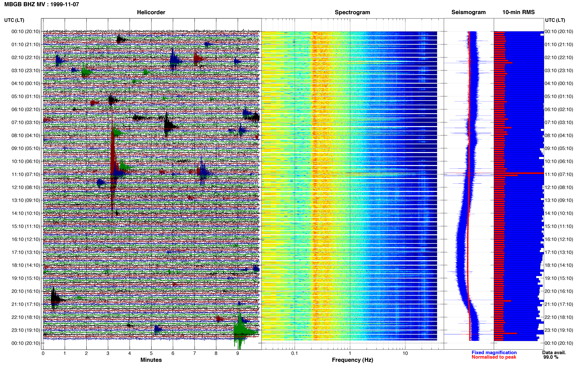This screenshot has height=368, width=588.
Task: Click the '99.0 %' data availability value
Action: (x=551, y=357)
